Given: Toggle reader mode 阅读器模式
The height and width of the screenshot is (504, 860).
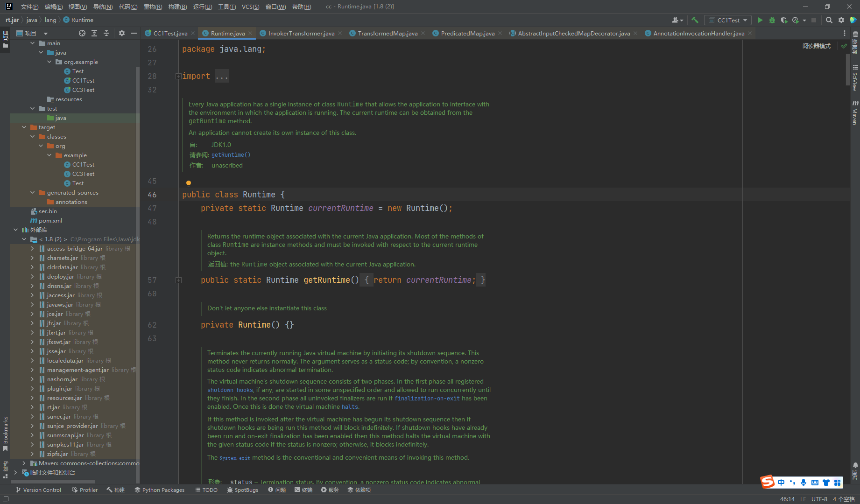Looking at the screenshot, I should tap(817, 46).
